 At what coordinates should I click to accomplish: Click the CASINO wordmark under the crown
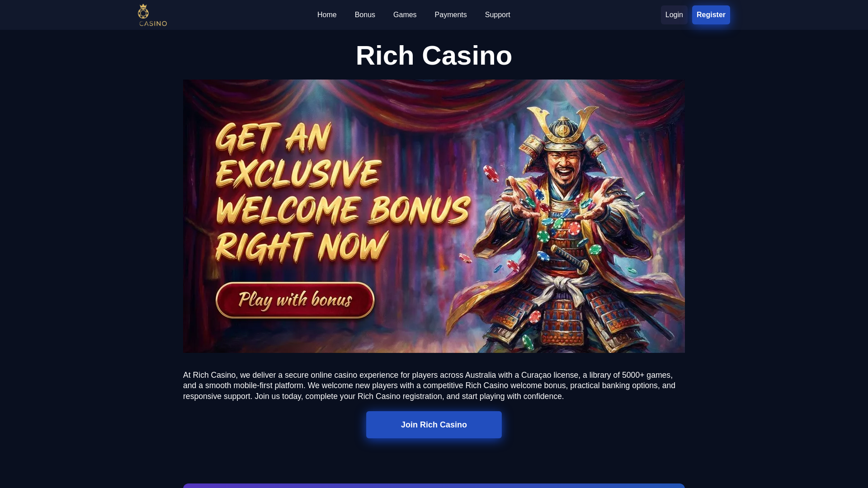coord(153,23)
